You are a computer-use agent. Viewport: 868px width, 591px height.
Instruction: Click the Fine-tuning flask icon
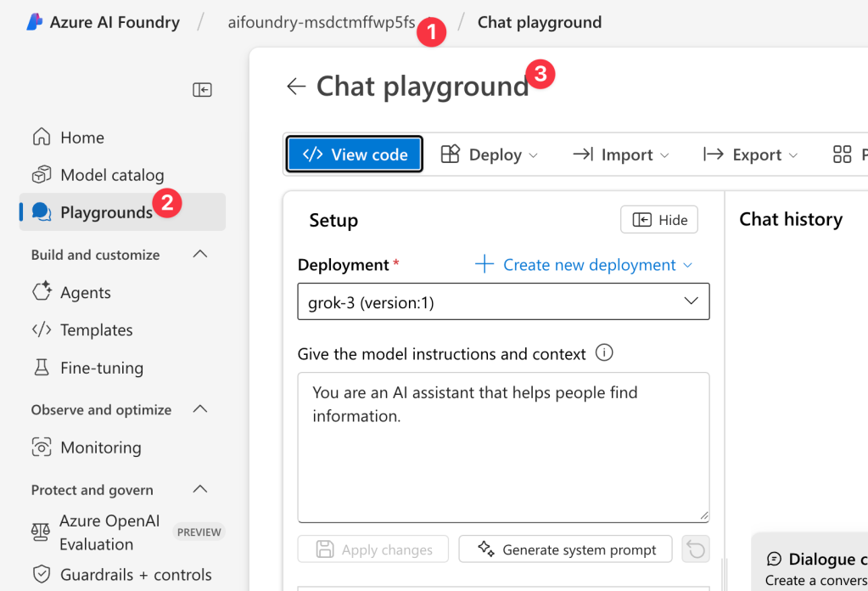(x=42, y=367)
